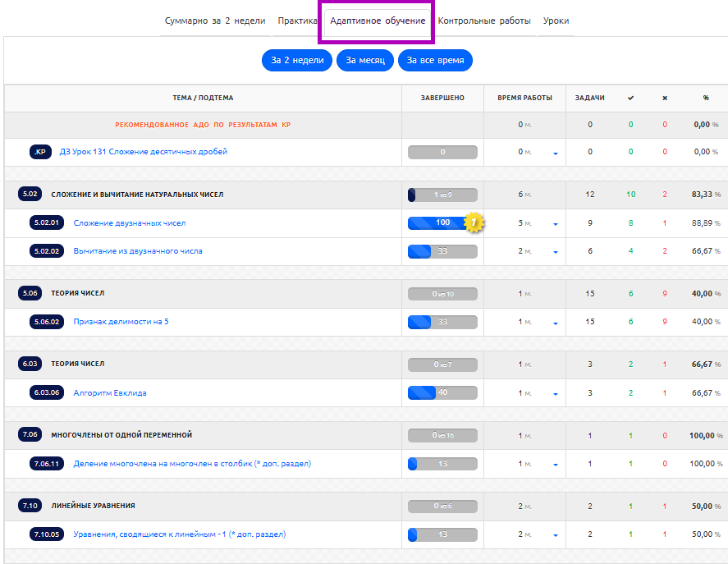This screenshot has width=728, height=564.
Task: Select the Адаптивное обучение tab
Action: click(x=378, y=21)
